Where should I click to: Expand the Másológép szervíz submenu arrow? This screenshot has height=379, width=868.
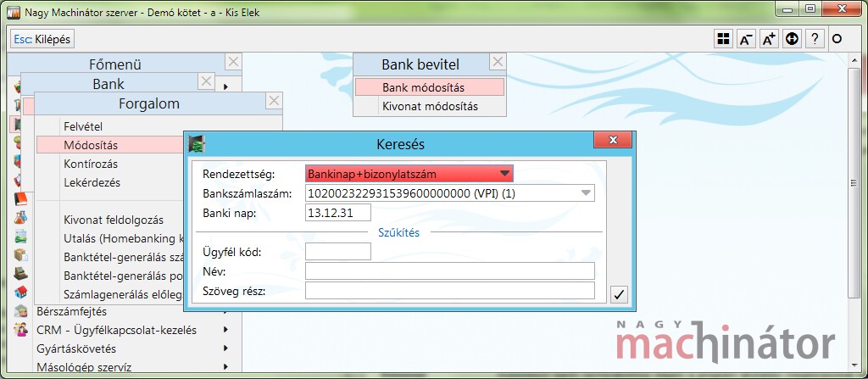coord(225,367)
